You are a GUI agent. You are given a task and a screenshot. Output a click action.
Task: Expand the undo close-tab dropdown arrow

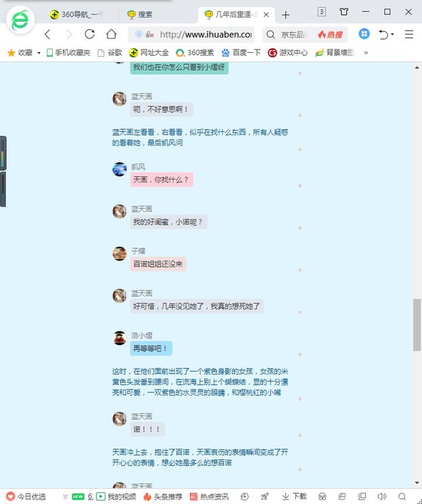392,34
